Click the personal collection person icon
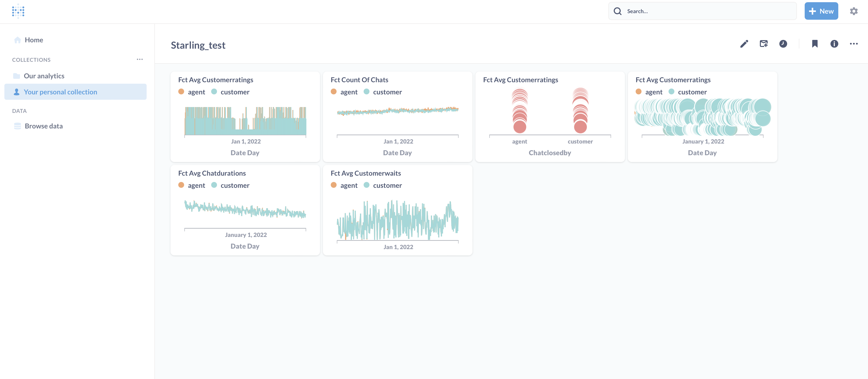 [x=17, y=92]
